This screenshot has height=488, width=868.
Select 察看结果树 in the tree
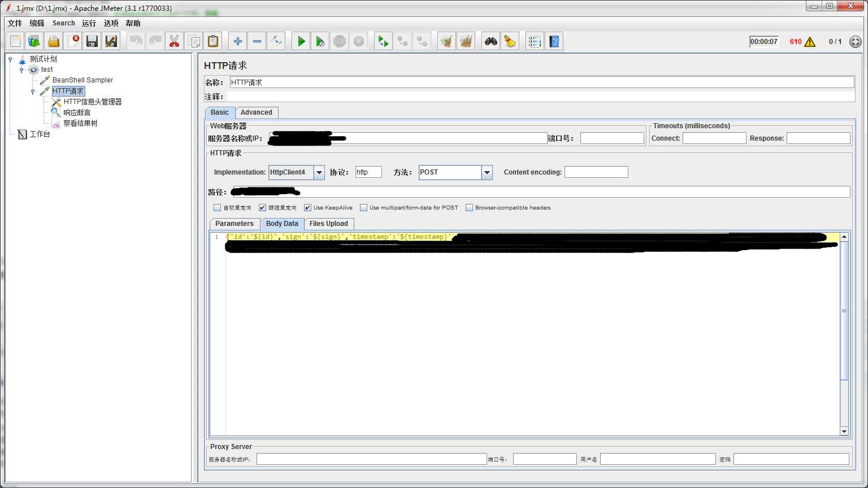80,123
